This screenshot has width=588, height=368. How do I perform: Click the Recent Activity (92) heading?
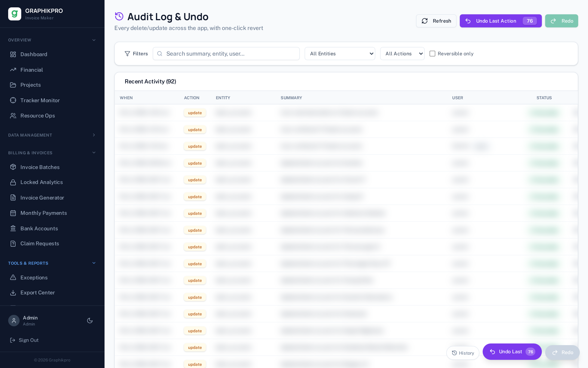[x=150, y=82]
